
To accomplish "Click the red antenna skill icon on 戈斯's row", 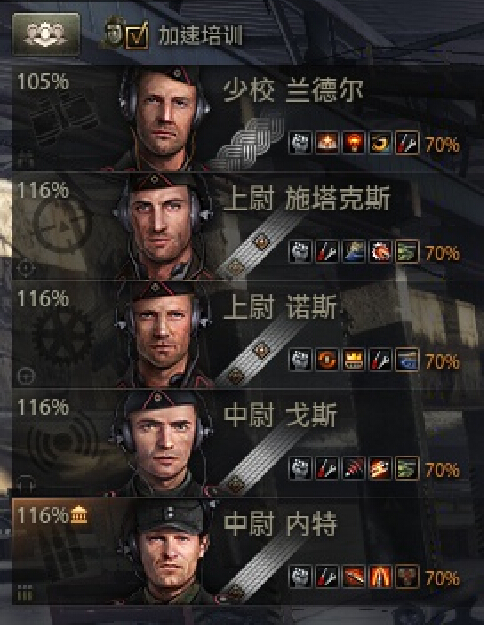I will (x=354, y=468).
